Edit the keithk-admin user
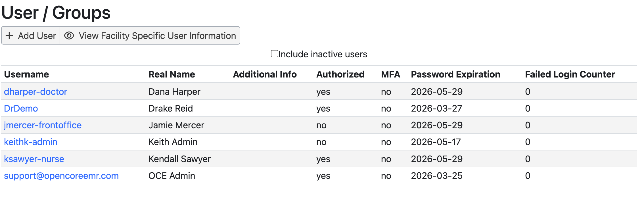Screen dimensions: 644x197 tap(31, 142)
